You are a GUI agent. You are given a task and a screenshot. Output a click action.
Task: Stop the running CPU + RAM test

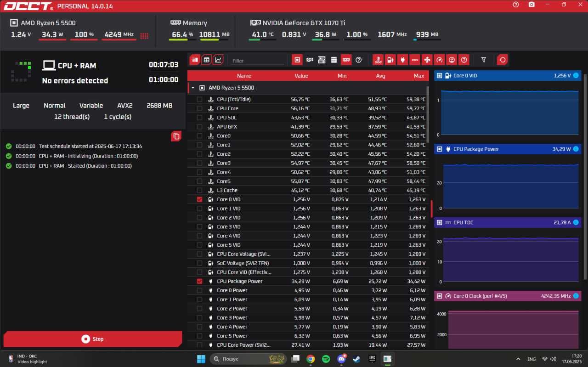(93, 339)
